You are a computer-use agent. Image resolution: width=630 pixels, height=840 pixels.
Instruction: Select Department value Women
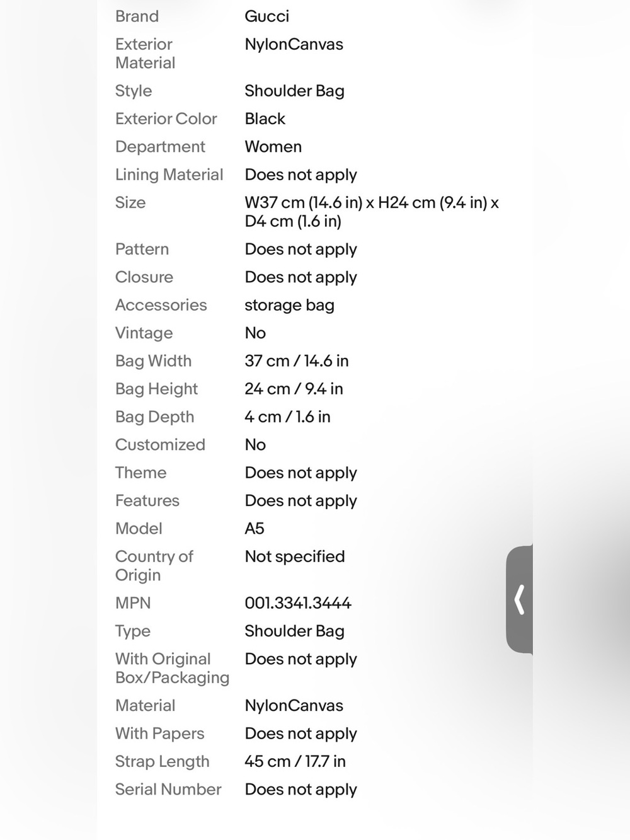pyautogui.click(x=273, y=146)
